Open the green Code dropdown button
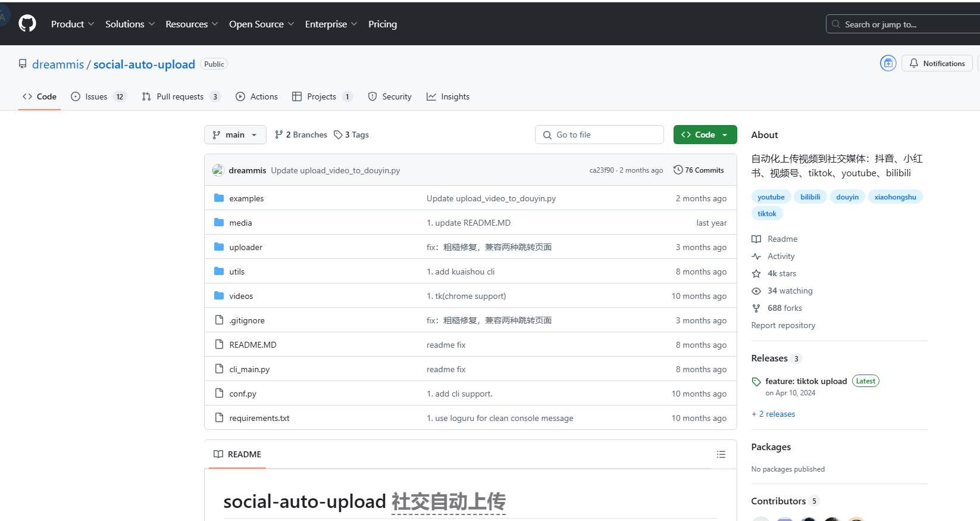Image resolution: width=980 pixels, height=521 pixels. click(705, 135)
